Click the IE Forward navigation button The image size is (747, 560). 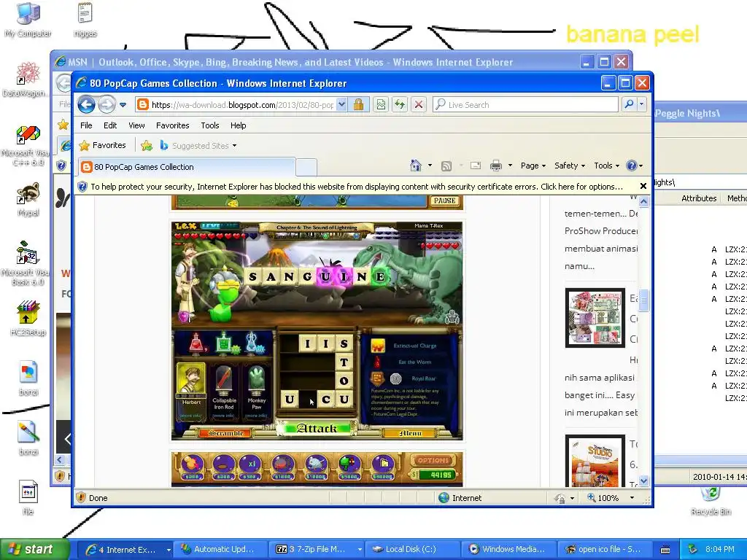click(107, 104)
